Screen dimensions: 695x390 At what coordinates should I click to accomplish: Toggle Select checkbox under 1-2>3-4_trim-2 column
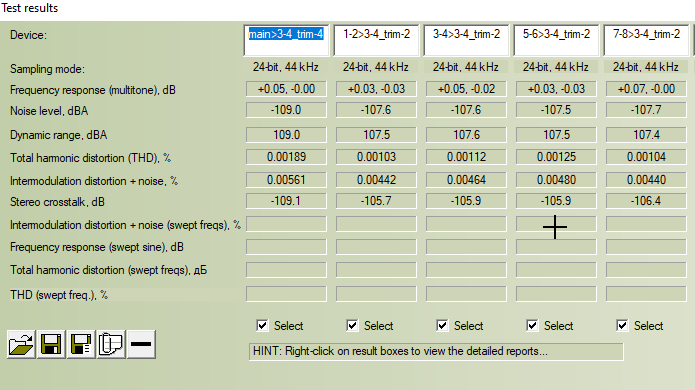[x=352, y=326]
